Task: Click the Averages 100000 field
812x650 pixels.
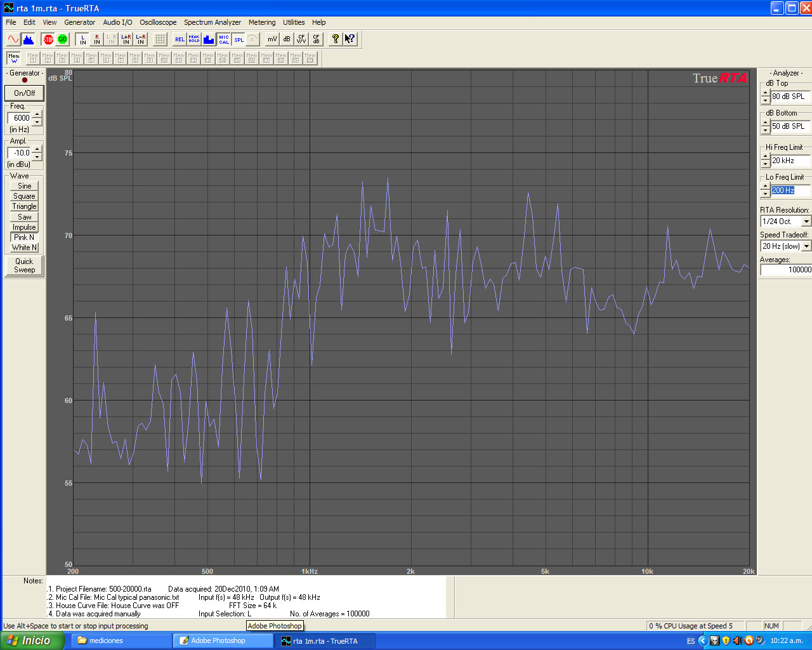Action: point(786,270)
